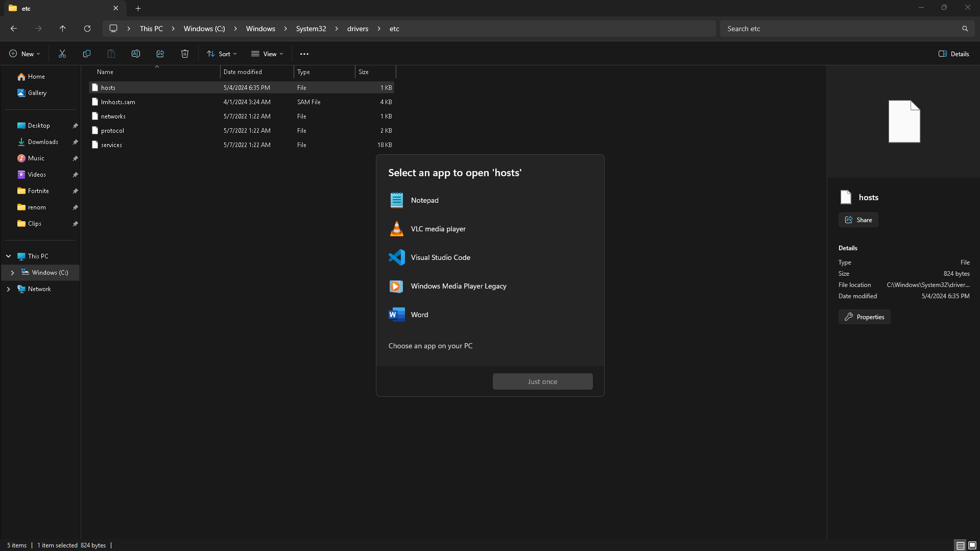Toggle the Details pane button
This screenshot has height=551, width=980.
[954, 54]
